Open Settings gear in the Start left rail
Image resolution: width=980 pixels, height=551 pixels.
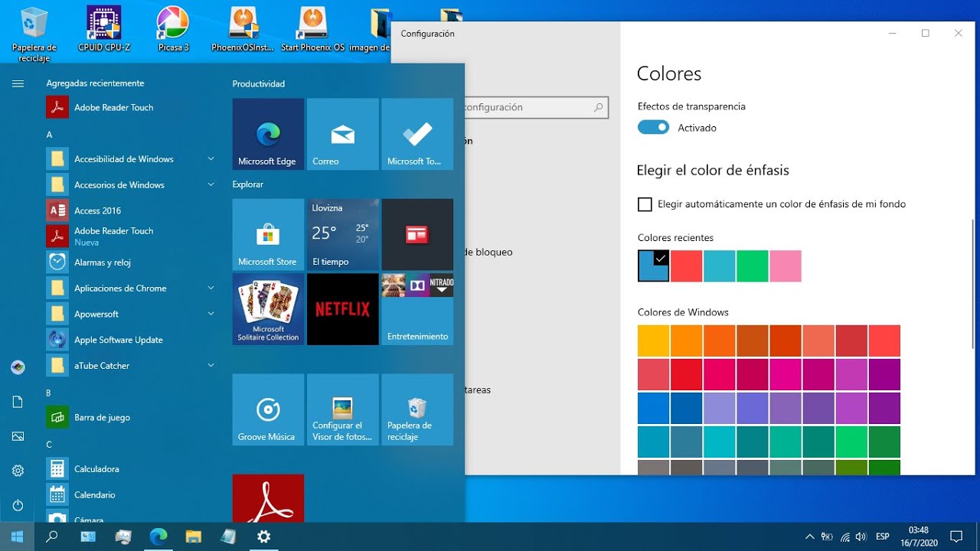point(18,471)
